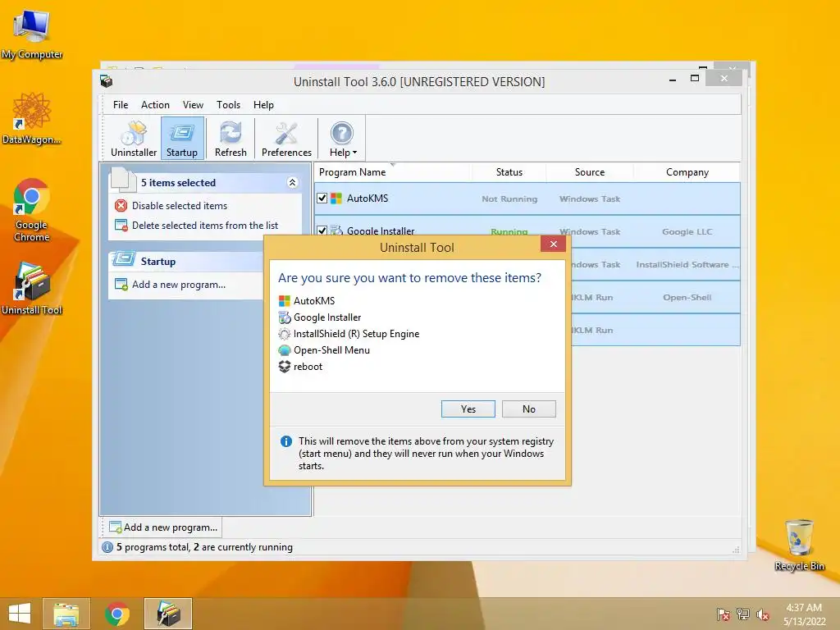Click Uninstall Tool taskbar button
840x630 pixels.
(x=168, y=614)
